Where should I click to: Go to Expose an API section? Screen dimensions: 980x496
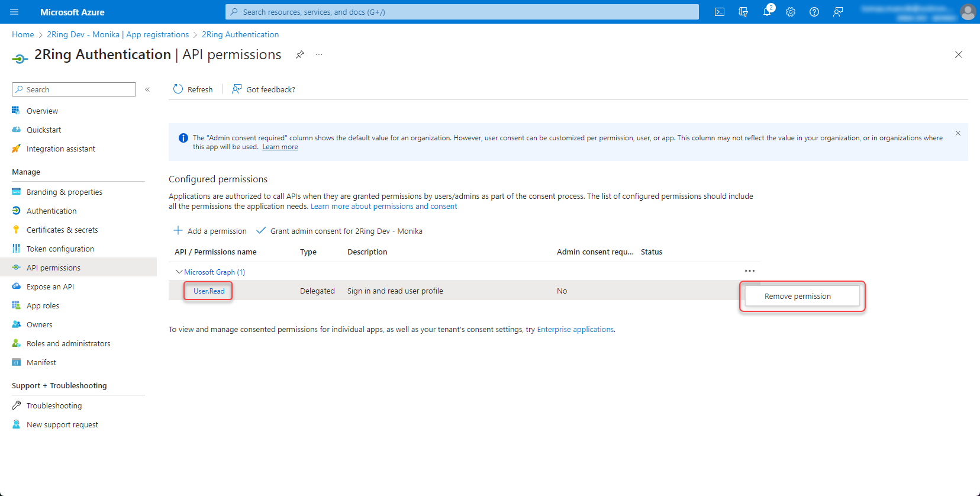pyautogui.click(x=50, y=286)
